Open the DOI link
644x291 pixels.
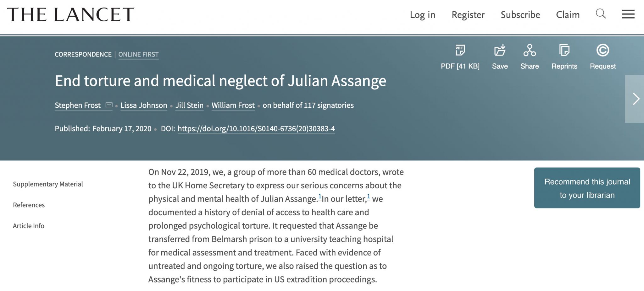[256, 129]
